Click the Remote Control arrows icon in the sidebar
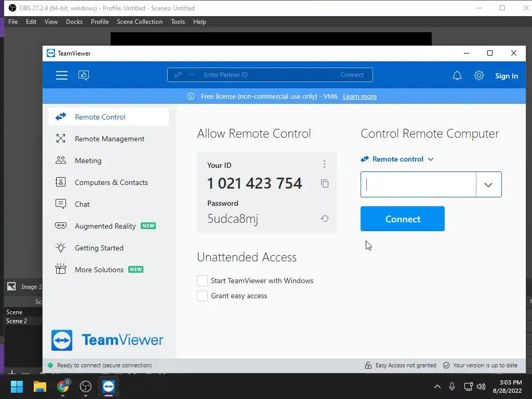This screenshot has width=532, height=399. coord(61,117)
